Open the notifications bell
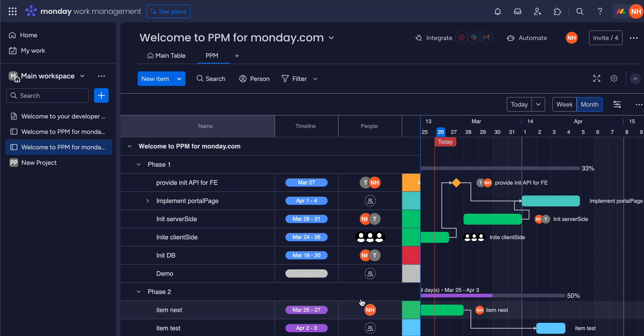 tap(497, 12)
